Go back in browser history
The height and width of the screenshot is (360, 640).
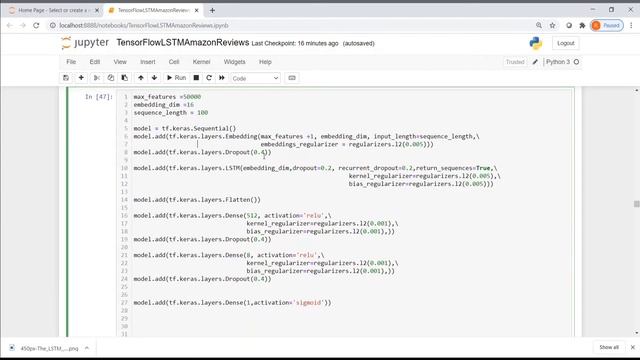point(10,25)
